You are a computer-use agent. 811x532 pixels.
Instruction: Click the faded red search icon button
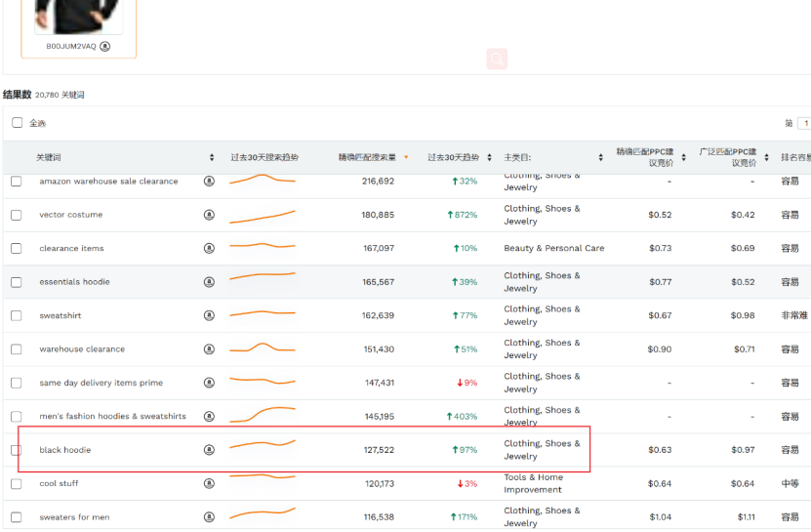click(497, 60)
